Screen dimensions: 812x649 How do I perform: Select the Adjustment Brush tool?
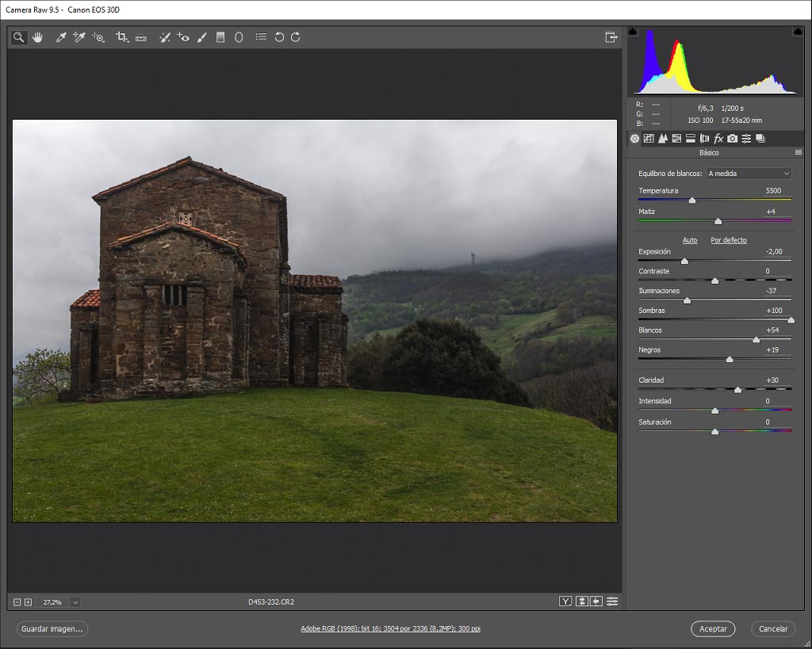[x=202, y=37]
